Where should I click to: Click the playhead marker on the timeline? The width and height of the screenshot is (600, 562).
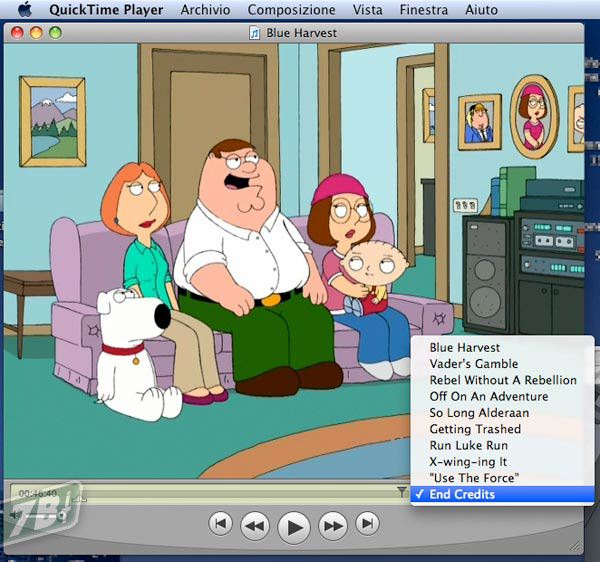coord(402,491)
